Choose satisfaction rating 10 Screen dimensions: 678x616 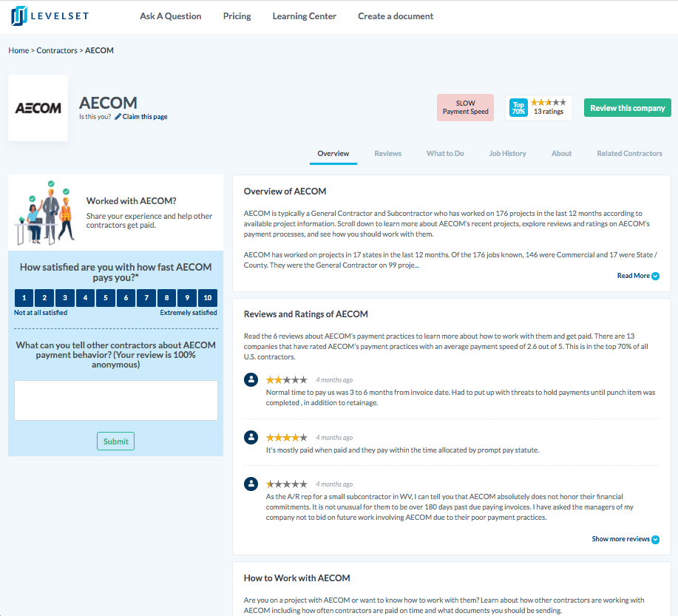[208, 298]
